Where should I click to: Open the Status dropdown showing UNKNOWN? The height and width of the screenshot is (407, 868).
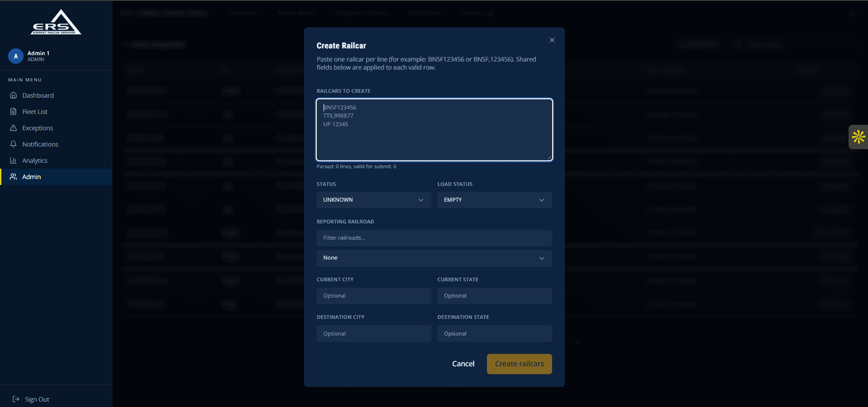point(374,200)
